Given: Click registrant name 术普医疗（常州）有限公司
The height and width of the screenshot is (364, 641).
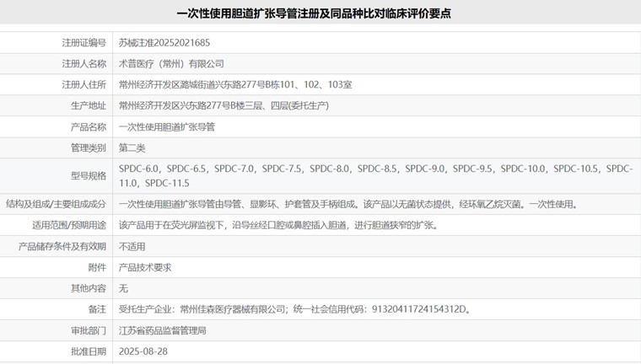Looking at the screenshot, I should [171, 63].
